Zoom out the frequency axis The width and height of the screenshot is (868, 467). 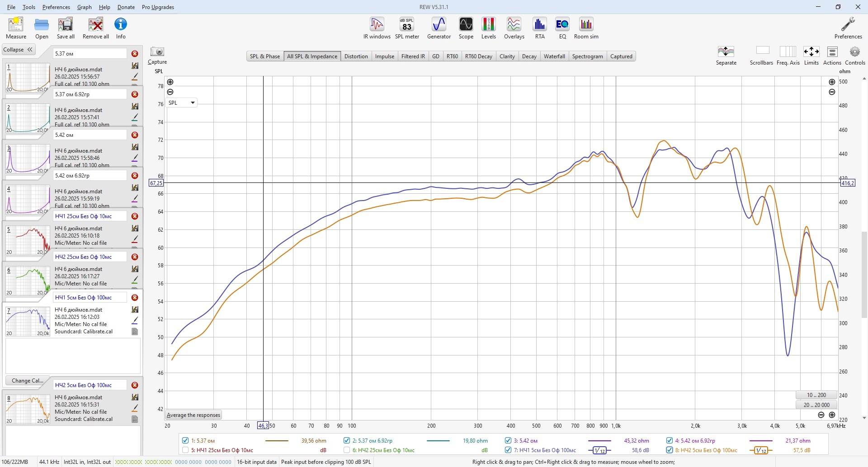(x=821, y=415)
